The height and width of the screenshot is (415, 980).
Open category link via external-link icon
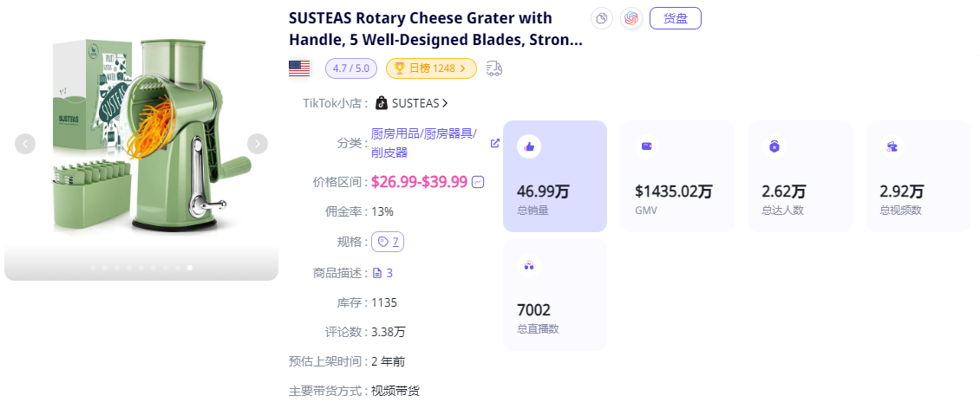pos(495,143)
